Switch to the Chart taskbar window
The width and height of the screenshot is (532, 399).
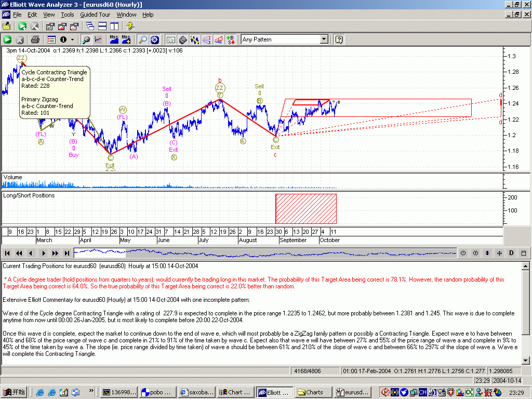click(235, 392)
